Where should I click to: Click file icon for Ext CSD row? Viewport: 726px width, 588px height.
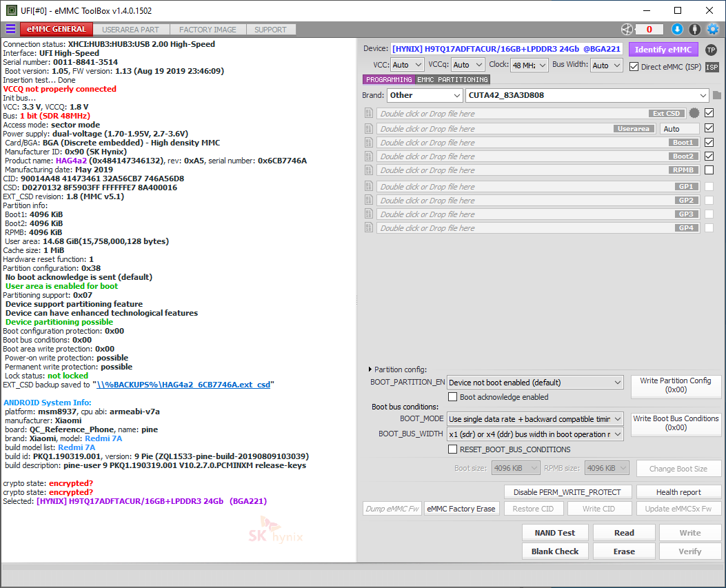(x=369, y=114)
